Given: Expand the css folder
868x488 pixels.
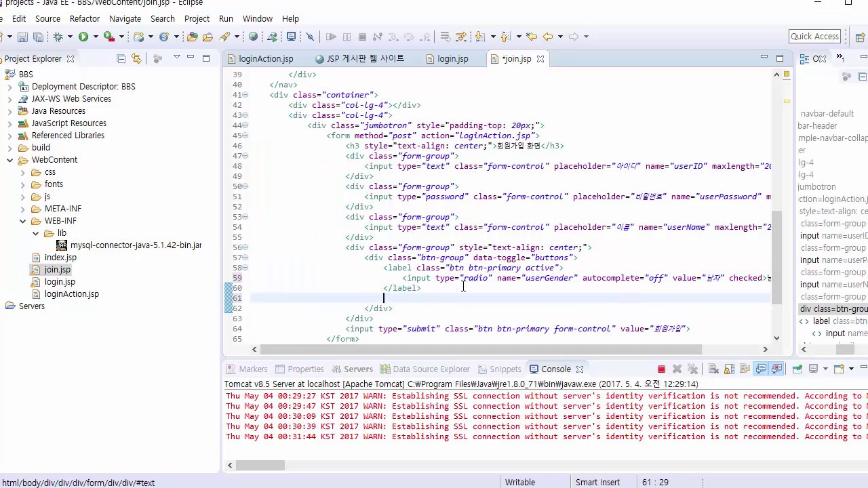Looking at the screenshot, I should coord(22,172).
